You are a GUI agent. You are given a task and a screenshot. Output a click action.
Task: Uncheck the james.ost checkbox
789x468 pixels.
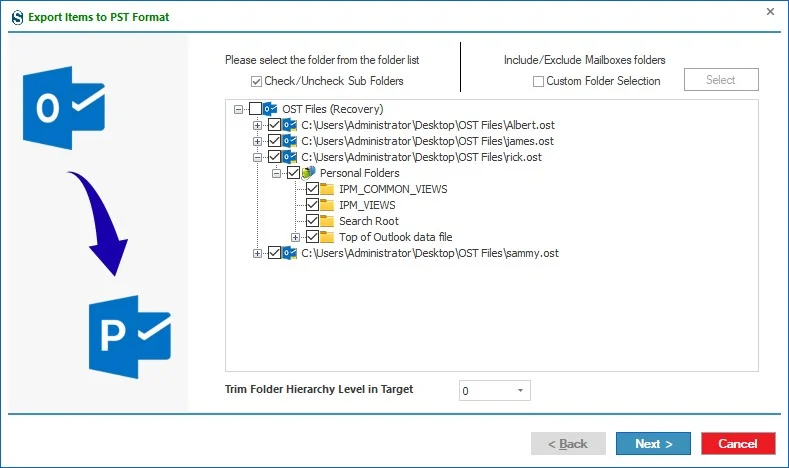coord(274,141)
